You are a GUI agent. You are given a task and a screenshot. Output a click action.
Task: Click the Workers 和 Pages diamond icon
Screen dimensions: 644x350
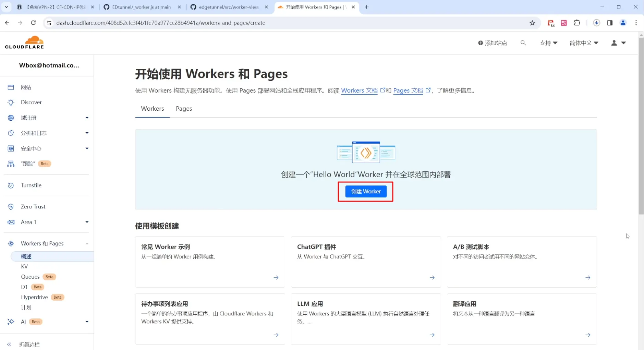click(x=11, y=244)
